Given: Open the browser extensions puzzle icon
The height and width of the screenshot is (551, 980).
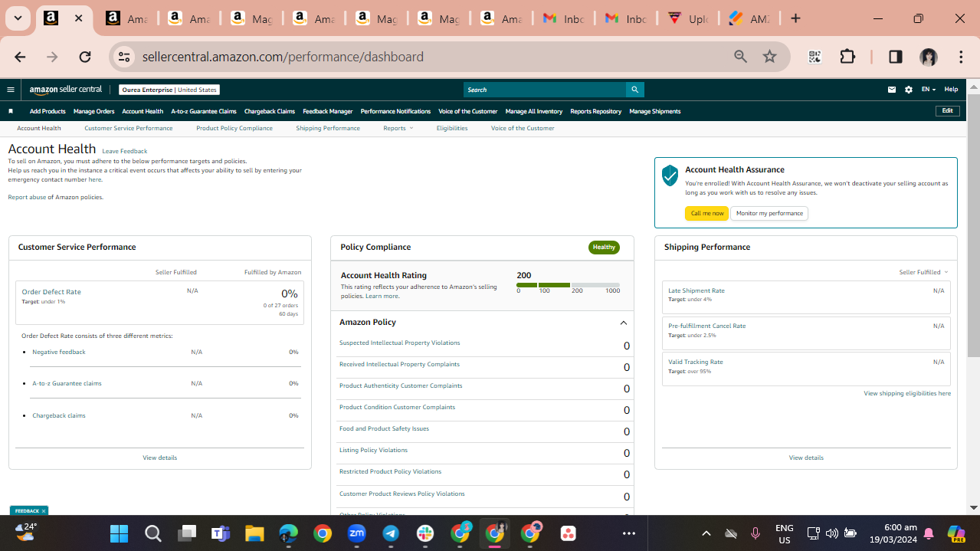Looking at the screenshot, I should tap(847, 57).
